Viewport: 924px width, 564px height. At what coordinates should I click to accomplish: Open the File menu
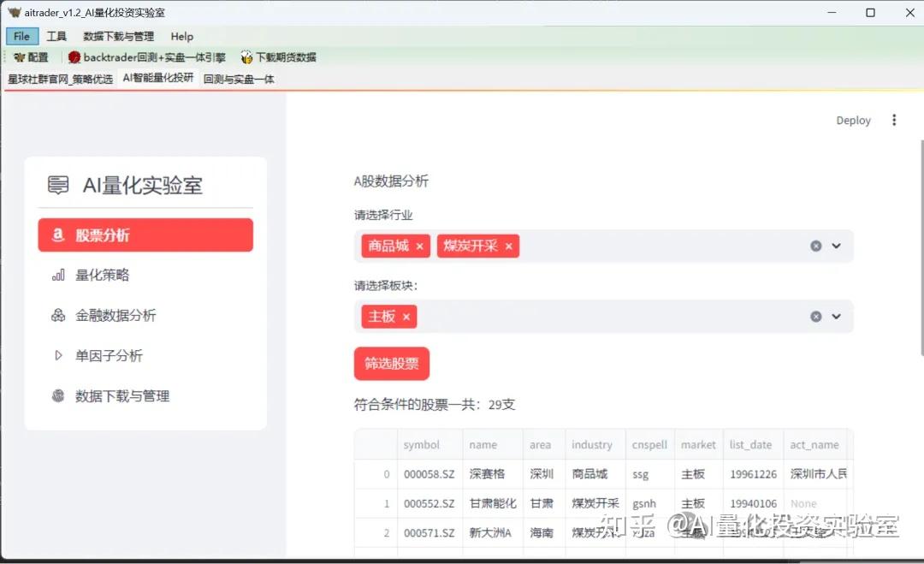(x=21, y=36)
